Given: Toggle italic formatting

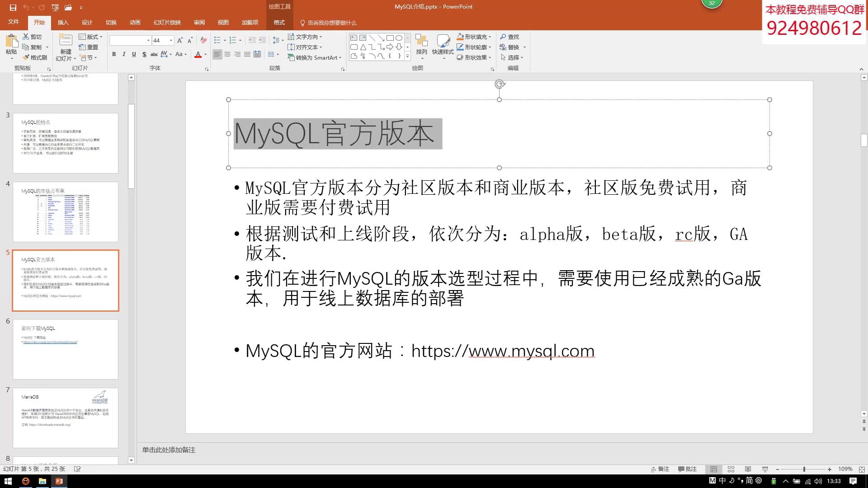Looking at the screenshot, I should [x=124, y=55].
